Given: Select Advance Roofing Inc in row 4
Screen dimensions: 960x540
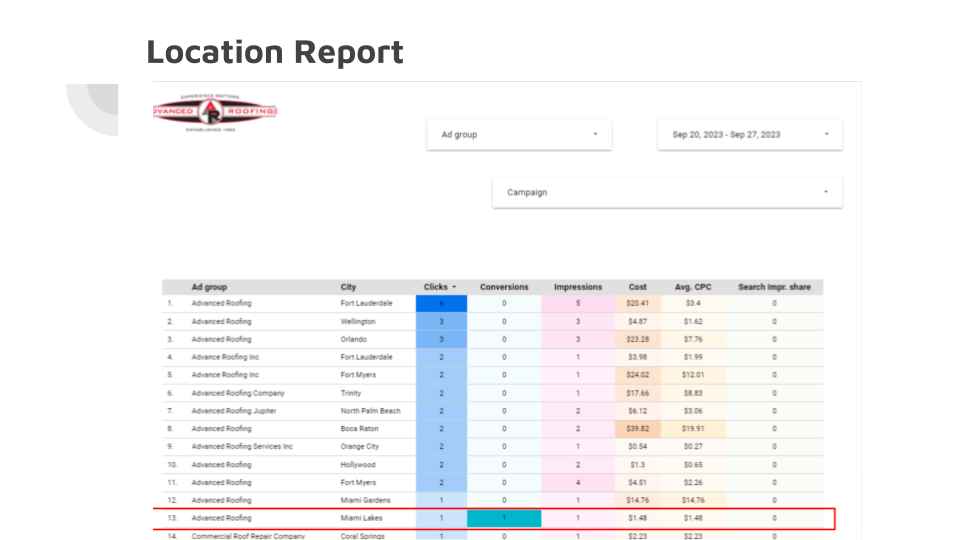Looking at the screenshot, I should pos(225,357).
